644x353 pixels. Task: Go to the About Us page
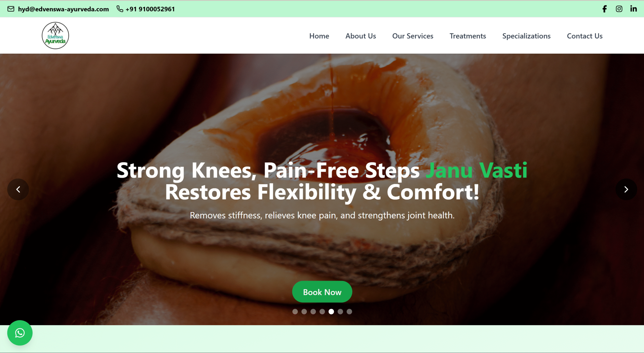tap(360, 36)
